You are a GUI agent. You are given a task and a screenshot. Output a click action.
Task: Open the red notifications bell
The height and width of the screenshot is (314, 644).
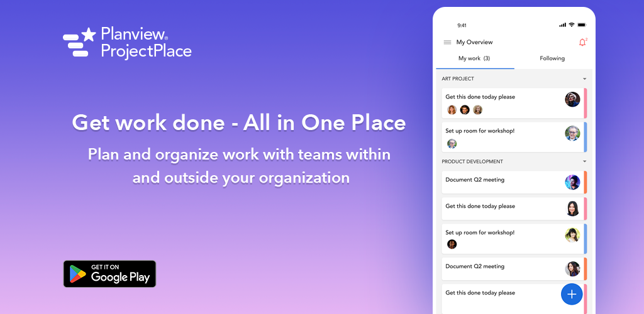[582, 42]
